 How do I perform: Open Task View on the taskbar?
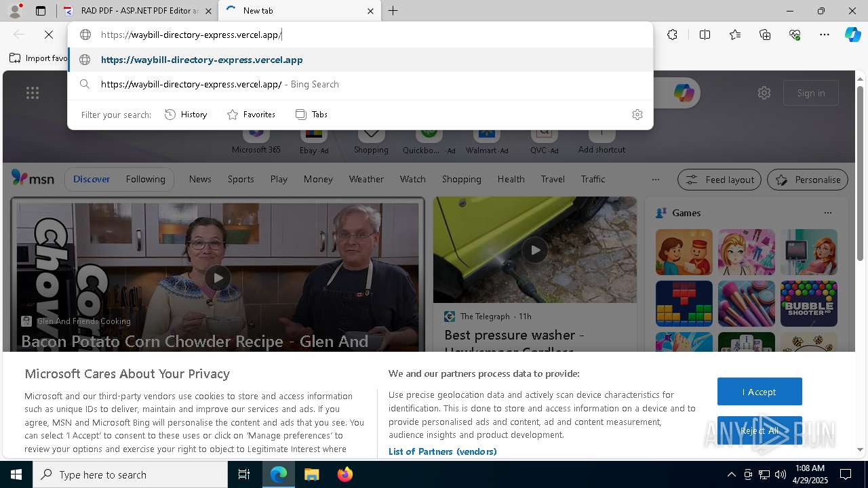point(244,474)
